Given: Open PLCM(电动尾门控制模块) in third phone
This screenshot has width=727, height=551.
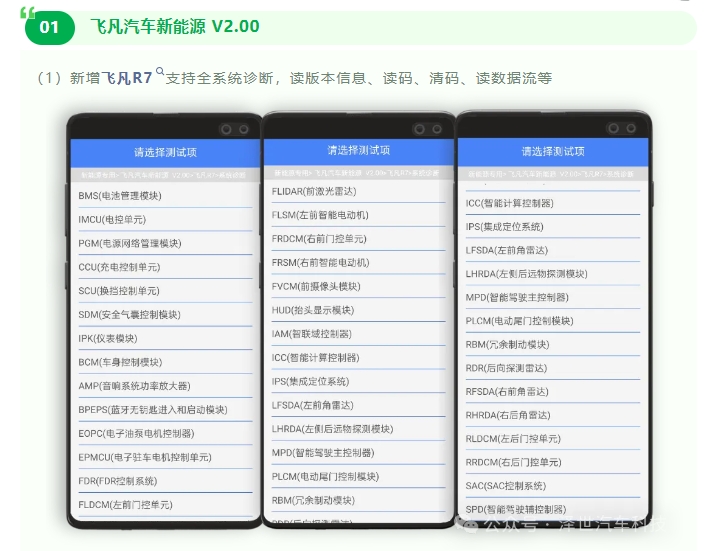Looking at the screenshot, I should click(x=553, y=321).
